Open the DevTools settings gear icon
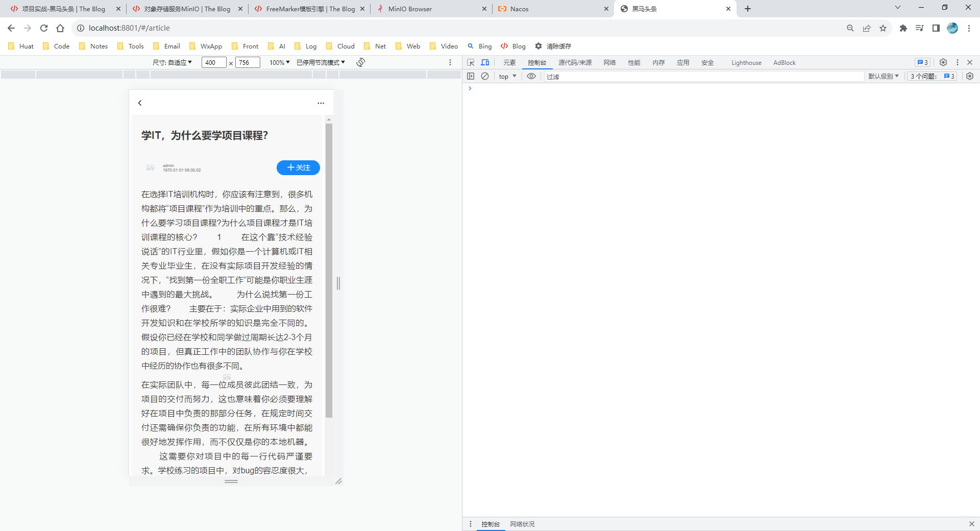This screenshot has width=980, height=531. click(943, 62)
